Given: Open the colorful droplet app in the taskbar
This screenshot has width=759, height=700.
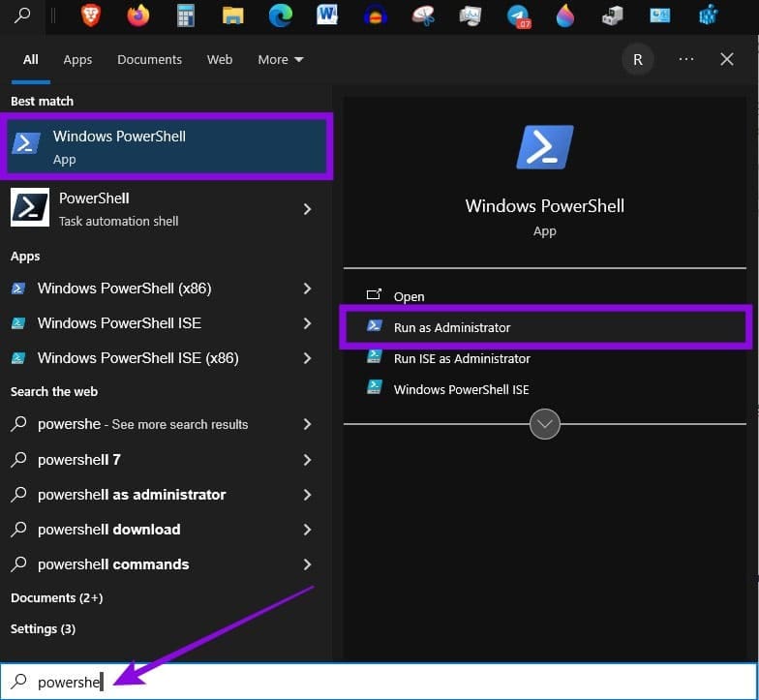Looking at the screenshot, I should [565, 15].
